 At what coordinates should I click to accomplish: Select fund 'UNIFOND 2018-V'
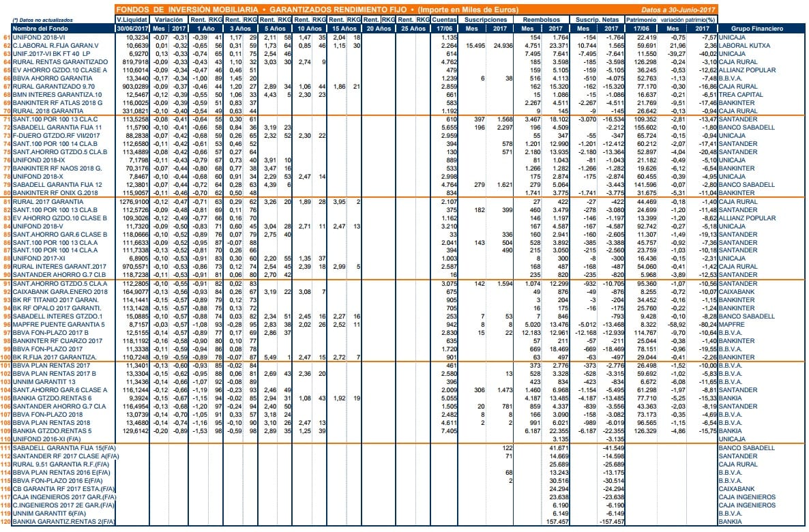coord(38,226)
